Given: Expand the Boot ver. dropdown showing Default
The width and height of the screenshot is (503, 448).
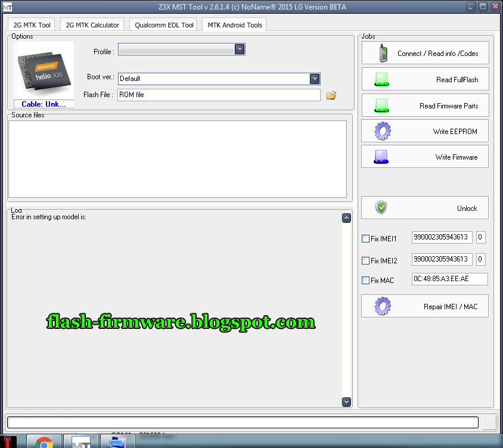Looking at the screenshot, I should [315, 78].
